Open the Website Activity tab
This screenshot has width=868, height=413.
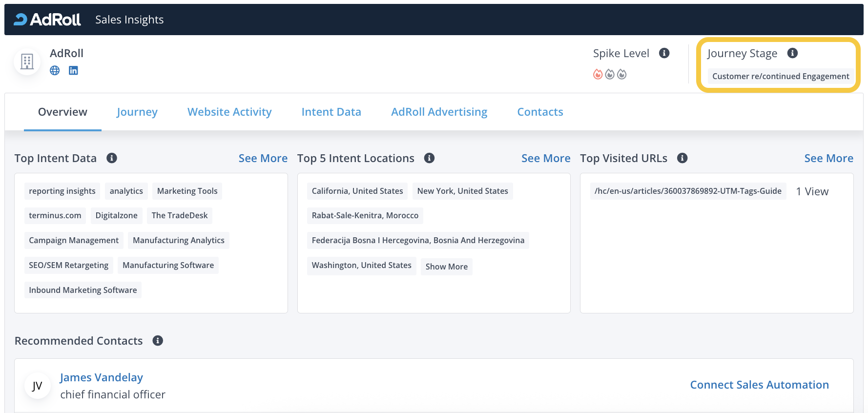229,112
